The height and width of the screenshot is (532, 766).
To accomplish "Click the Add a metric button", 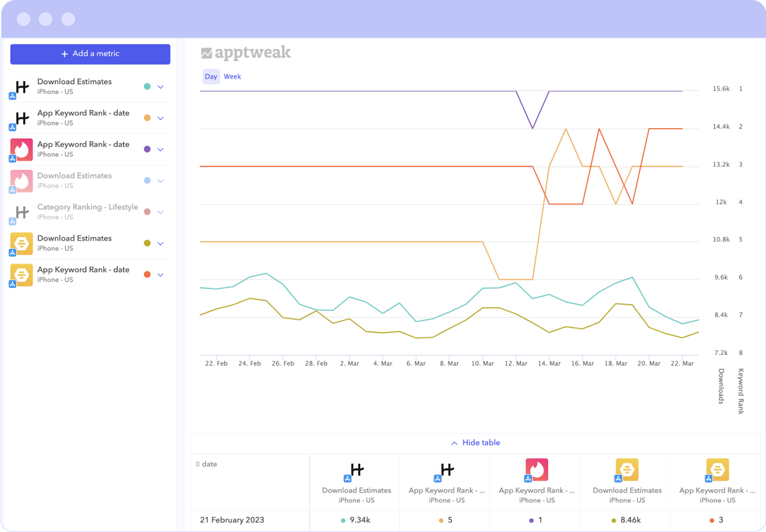I will point(90,54).
